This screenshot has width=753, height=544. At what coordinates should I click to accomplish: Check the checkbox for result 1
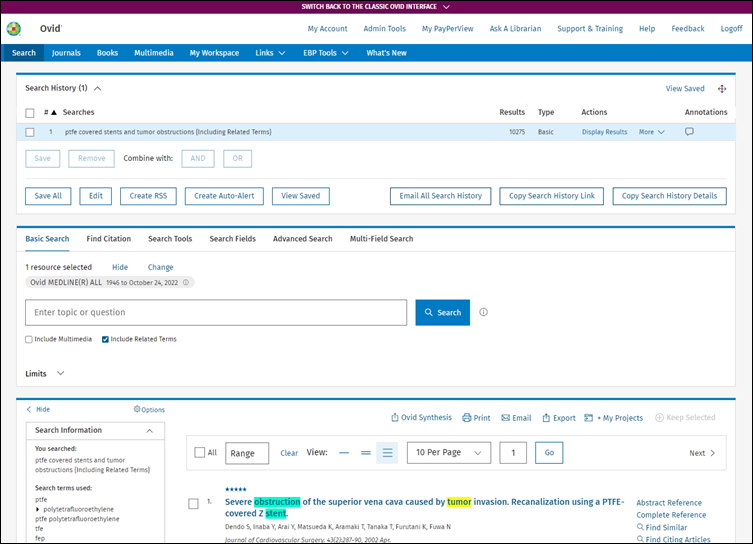(x=193, y=503)
